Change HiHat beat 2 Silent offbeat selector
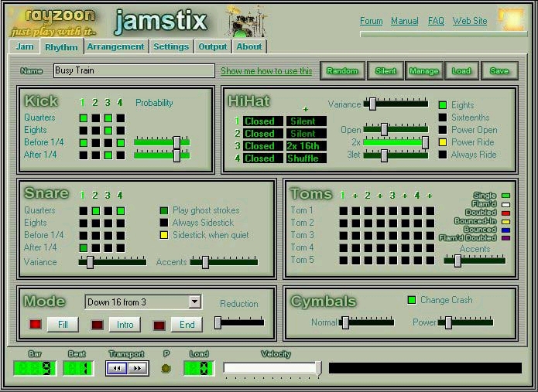Image resolution: width=538 pixels, height=392 pixels. click(x=307, y=134)
